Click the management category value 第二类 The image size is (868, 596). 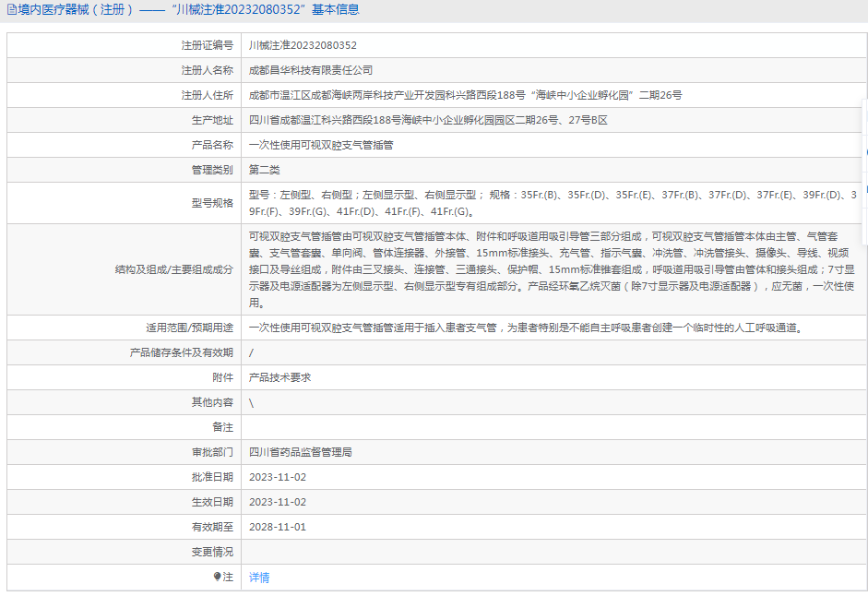[265, 170]
